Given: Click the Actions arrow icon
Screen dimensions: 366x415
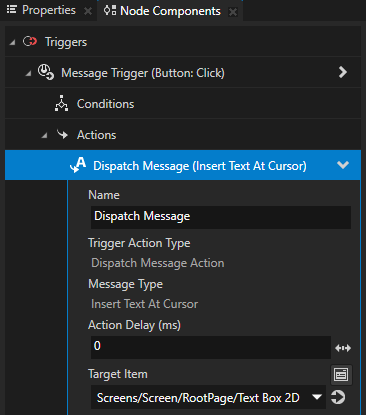Looking at the screenshot, I should (x=62, y=135).
